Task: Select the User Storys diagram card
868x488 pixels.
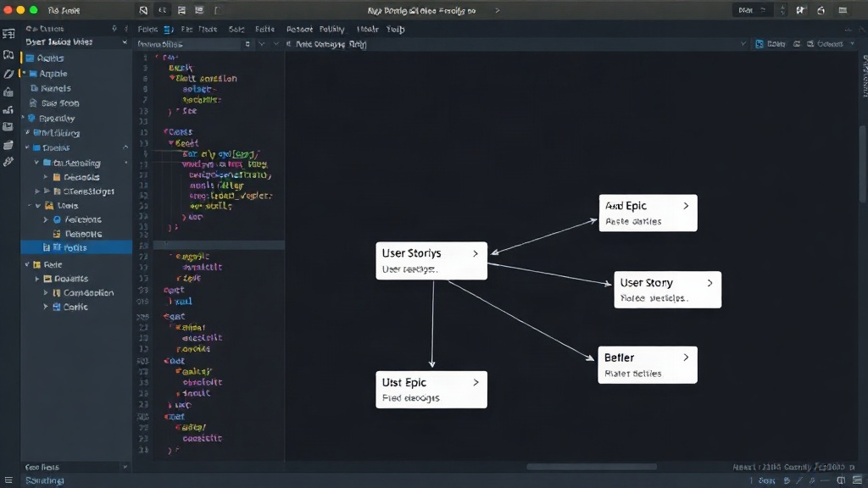Action: (x=431, y=261)
